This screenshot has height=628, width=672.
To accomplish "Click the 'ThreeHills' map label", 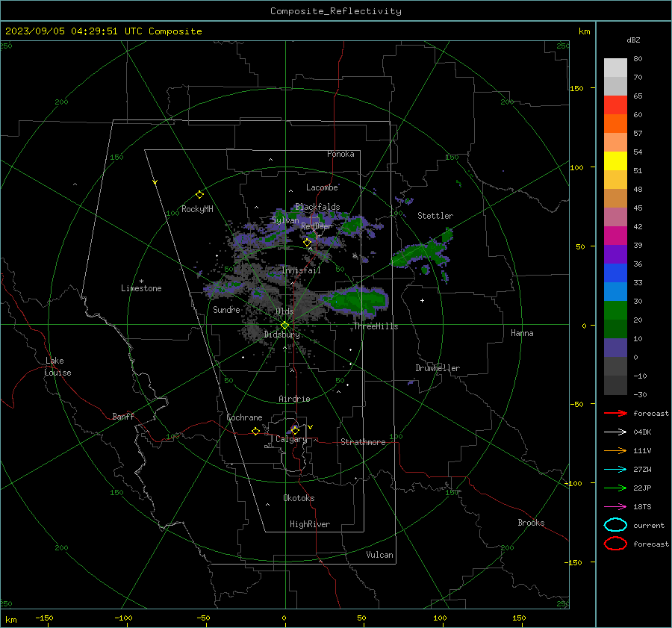I will coord(376,326).
